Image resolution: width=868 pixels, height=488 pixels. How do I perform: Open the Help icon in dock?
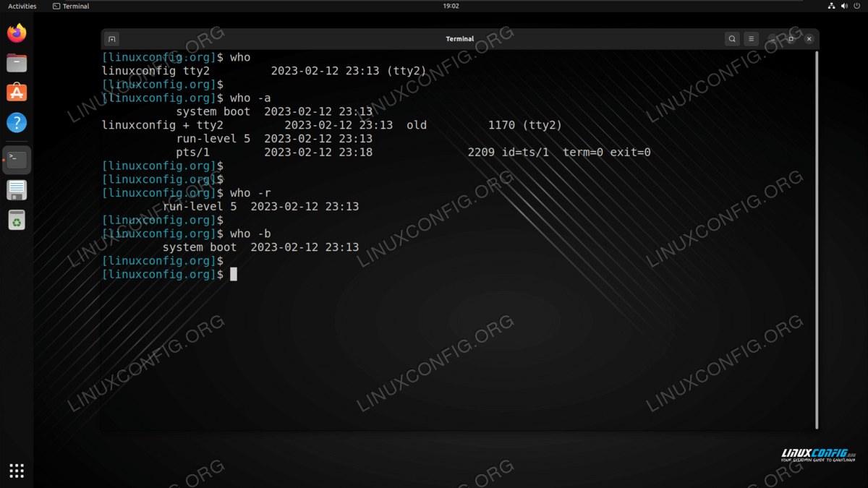click(x=17, y=122)
